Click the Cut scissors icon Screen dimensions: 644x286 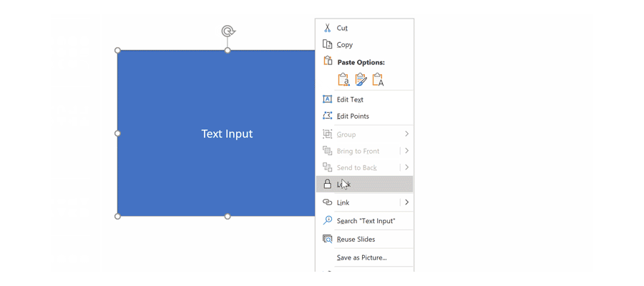[x=327, y=28]
